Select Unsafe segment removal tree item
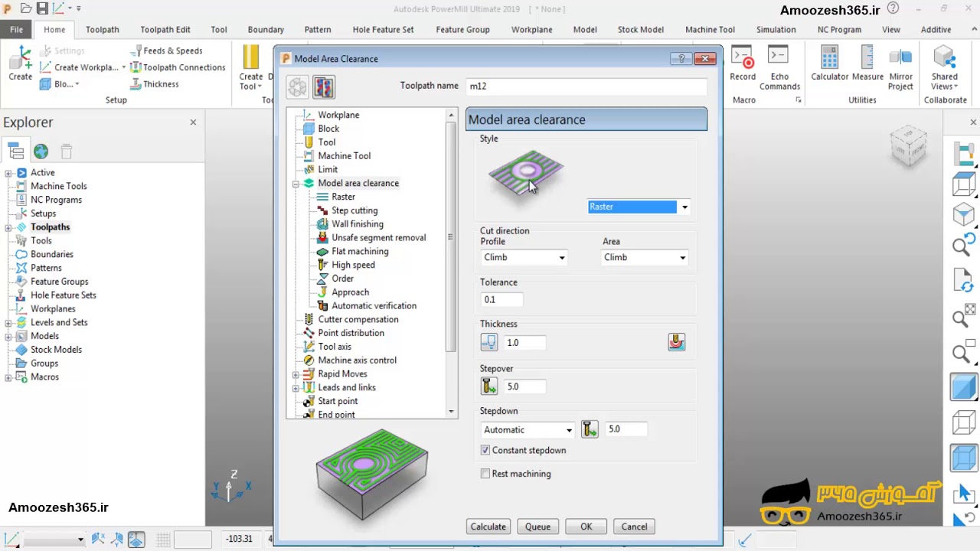Image resolution: width=980 pixels, height=551 pixels. (x=378, y=238)
